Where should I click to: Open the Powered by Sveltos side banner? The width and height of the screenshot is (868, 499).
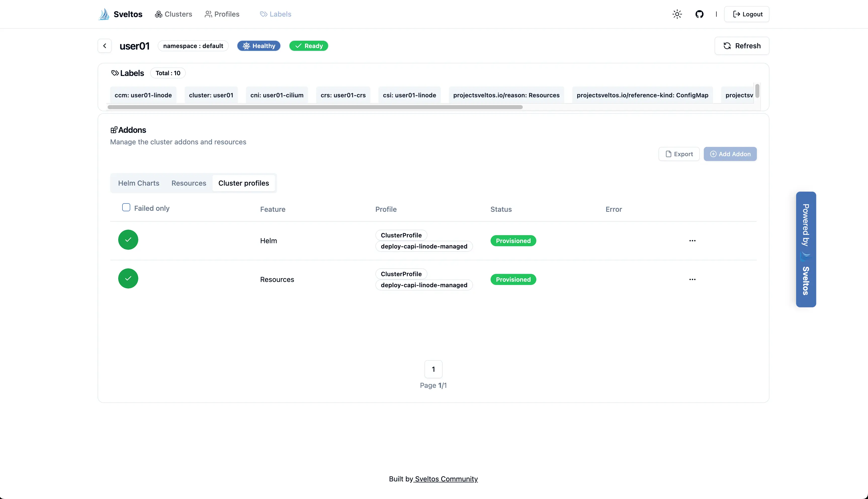pos(806,249)
